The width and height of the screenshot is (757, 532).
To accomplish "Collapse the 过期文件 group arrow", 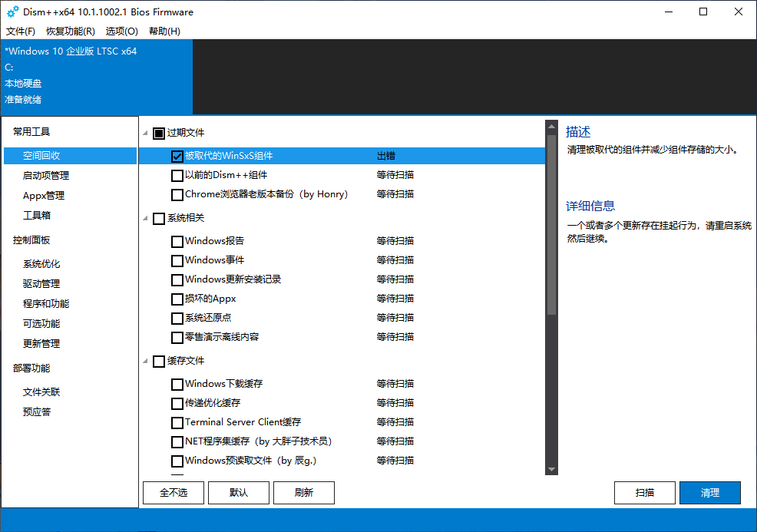I will coord(145,133).
